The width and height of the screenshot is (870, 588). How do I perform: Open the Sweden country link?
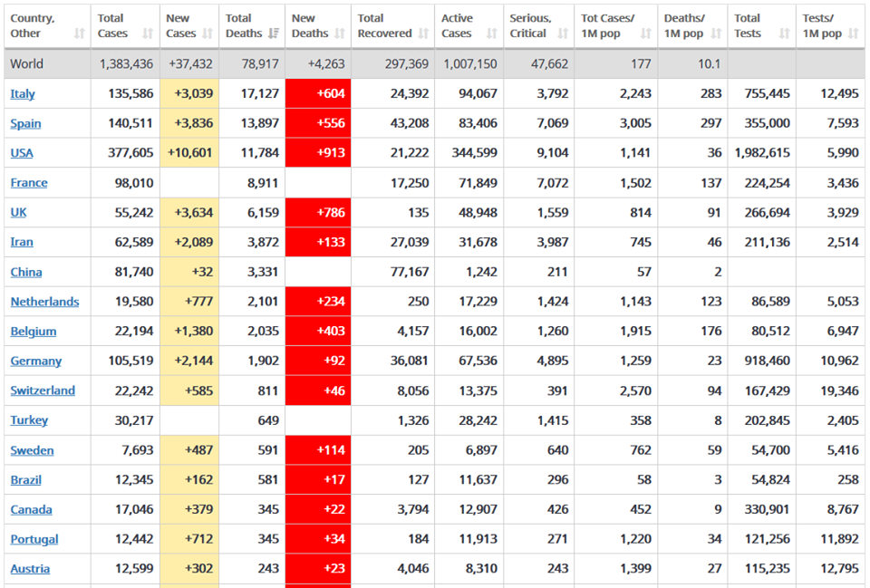pyautogui.click(x=33, y=450)
